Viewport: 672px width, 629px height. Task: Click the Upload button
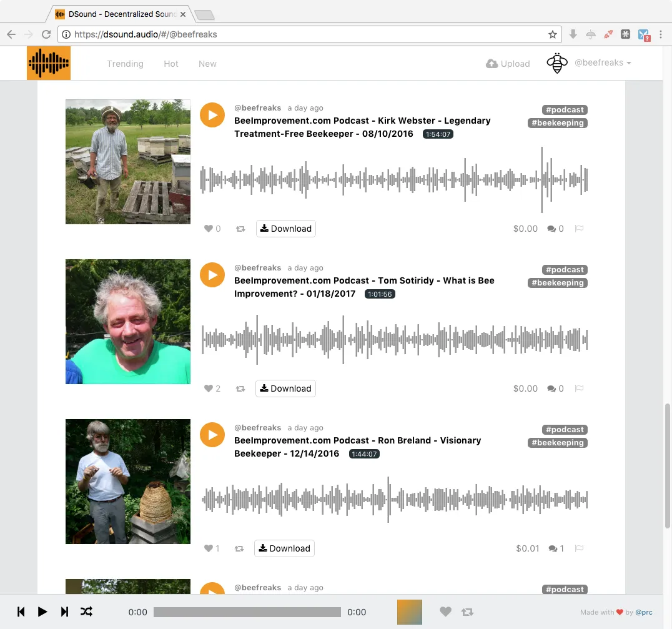pos(508,64)
